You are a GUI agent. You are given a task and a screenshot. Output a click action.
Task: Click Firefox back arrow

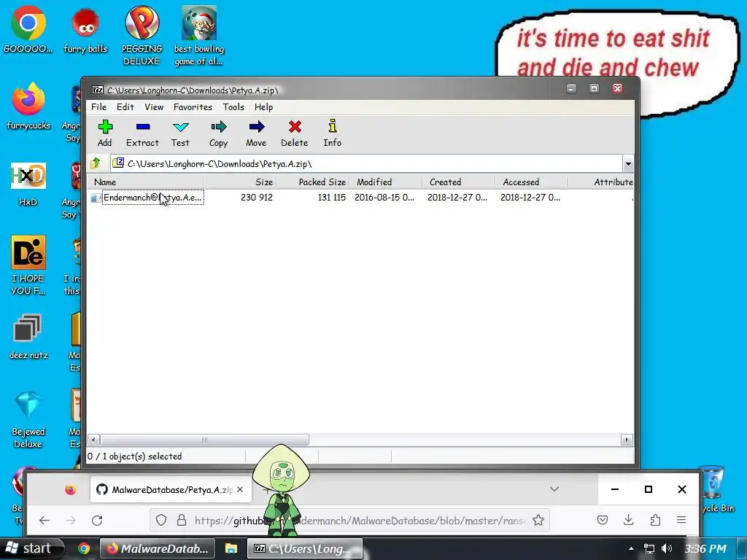coord(44,520)
